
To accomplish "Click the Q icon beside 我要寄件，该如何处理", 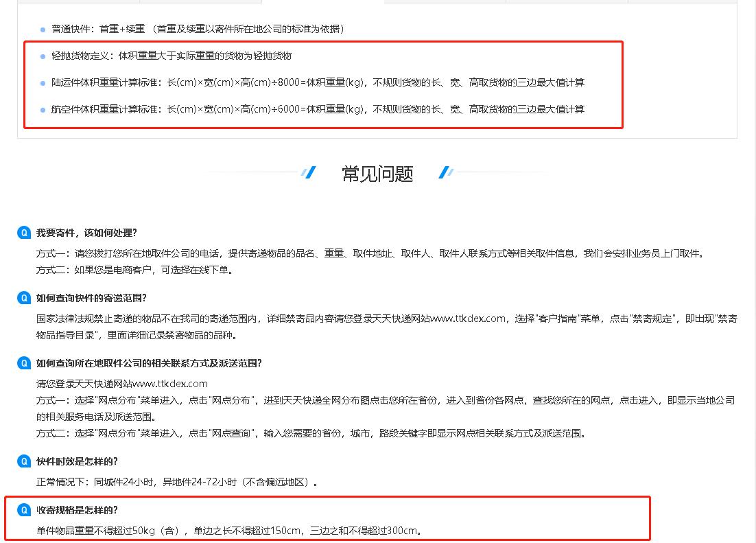I will click(23, 233).
